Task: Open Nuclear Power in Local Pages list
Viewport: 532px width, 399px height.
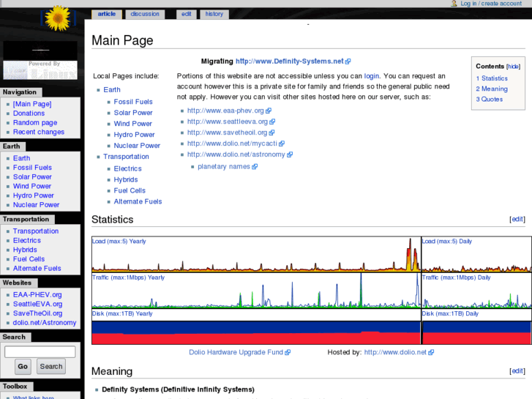Action: coord(137,146)
